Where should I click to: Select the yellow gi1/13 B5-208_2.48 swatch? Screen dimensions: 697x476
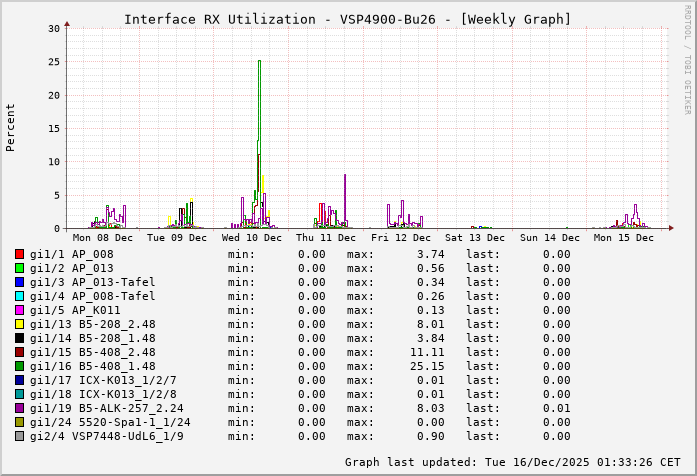19,324
